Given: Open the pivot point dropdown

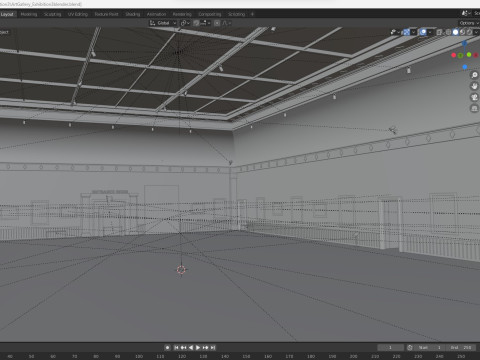Looking at the screenshot, I should pos(185,23).
